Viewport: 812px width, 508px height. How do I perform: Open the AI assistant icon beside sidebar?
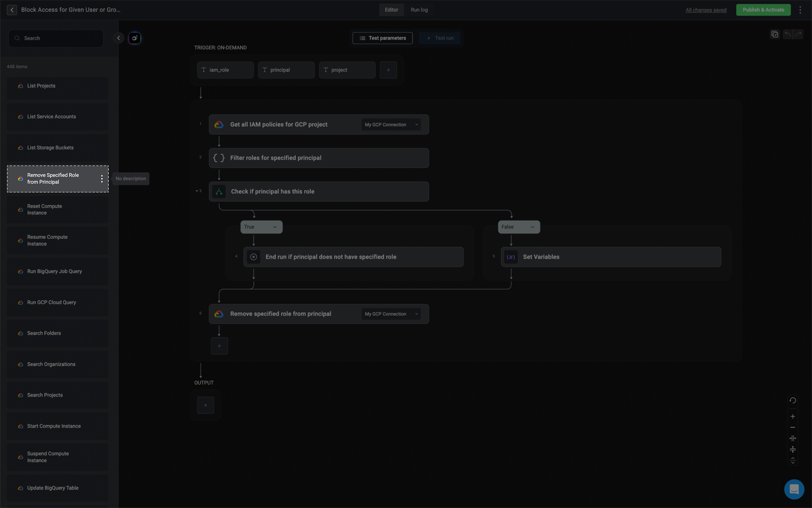click(135, 38)
